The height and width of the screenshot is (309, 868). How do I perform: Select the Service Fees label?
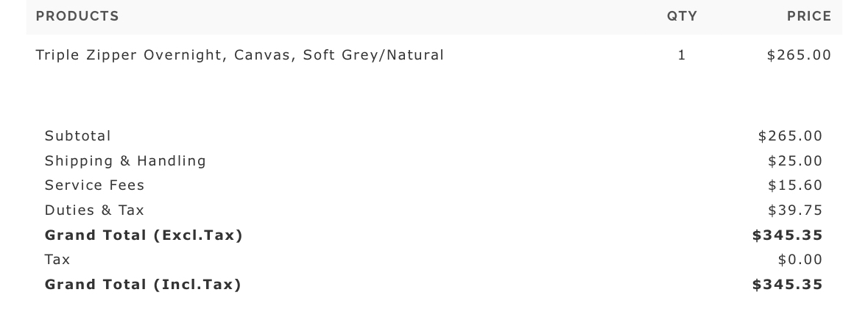pos(94,185)
